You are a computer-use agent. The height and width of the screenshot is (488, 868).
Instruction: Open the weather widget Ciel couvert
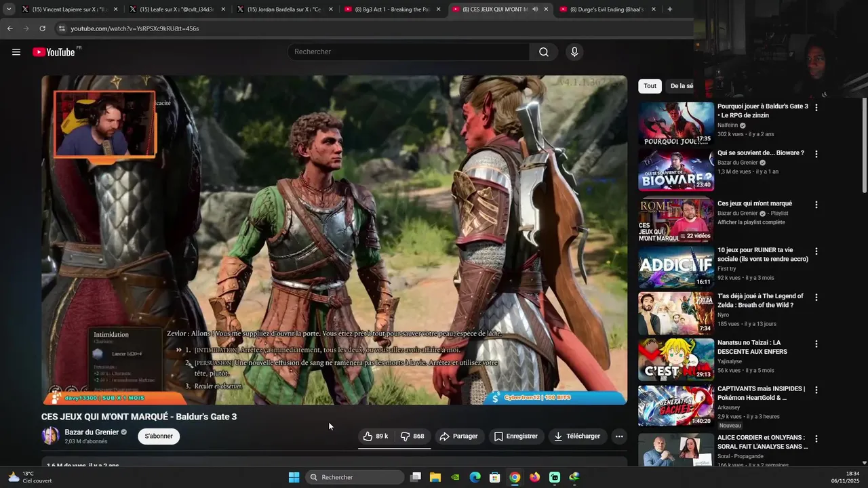click(x=28, y=477)
